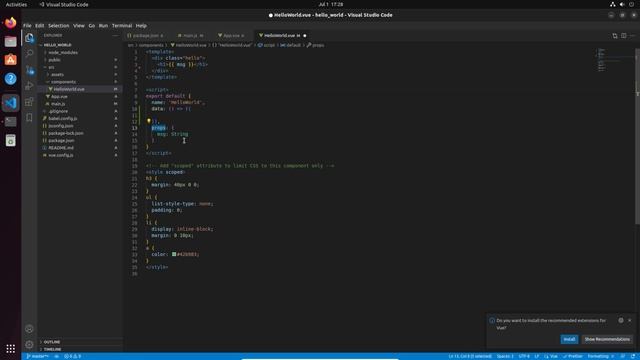The width and height of the screenshot is (640, 360).
Task: Open the View menu
Action: tap(79, 26)
